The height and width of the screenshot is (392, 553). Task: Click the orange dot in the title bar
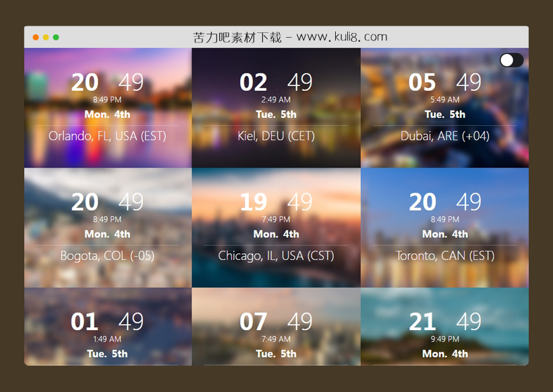click(x=36, y=37)
